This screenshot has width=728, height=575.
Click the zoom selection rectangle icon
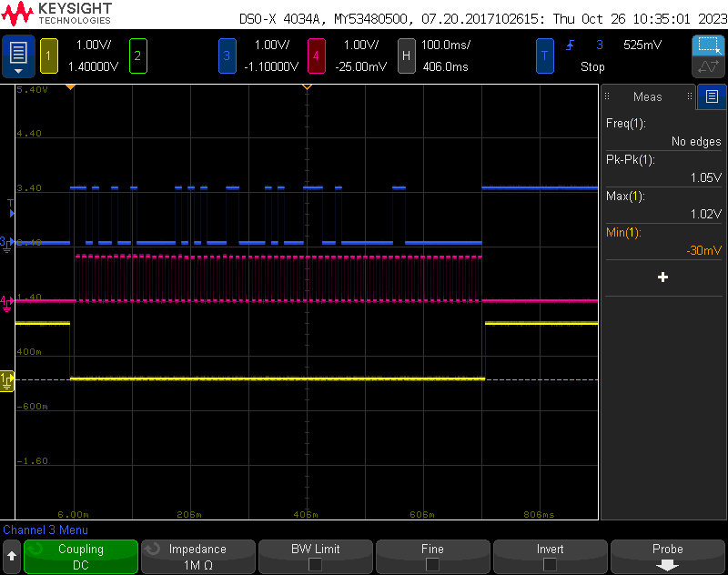pos(707,45)
